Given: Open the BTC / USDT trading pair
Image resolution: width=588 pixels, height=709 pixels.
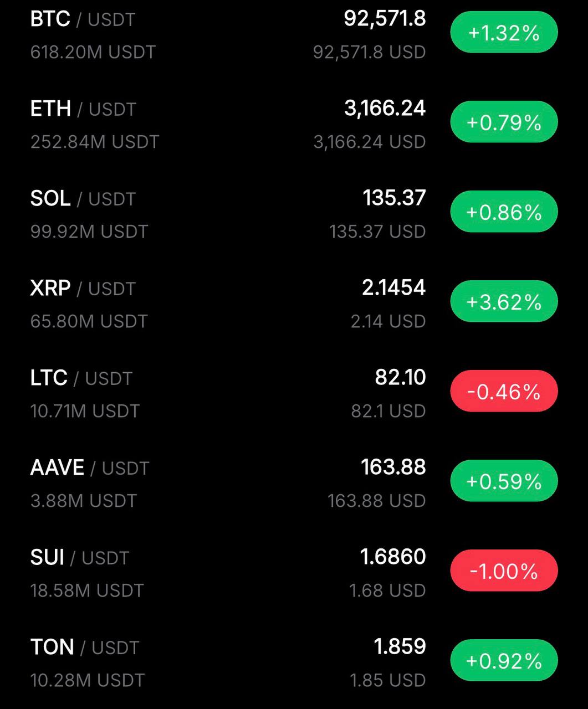Looking at the screenshot, I should (x=83, y=19).
